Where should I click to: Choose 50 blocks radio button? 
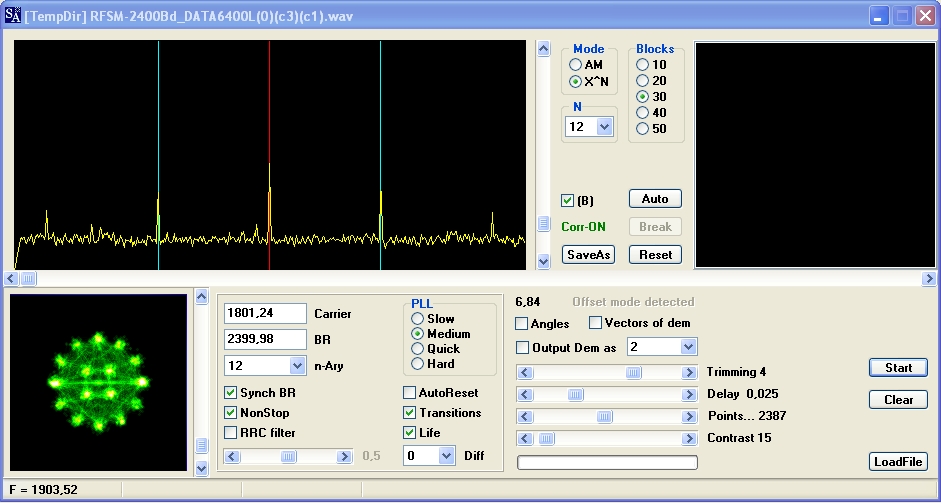click(x=643, y=129)
